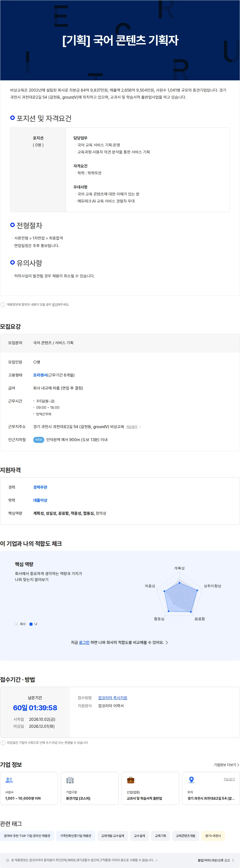The image size is (240, 868).
Task: Open 잡코리아 즉시지원 application link
Action: [x=112, y=698]
